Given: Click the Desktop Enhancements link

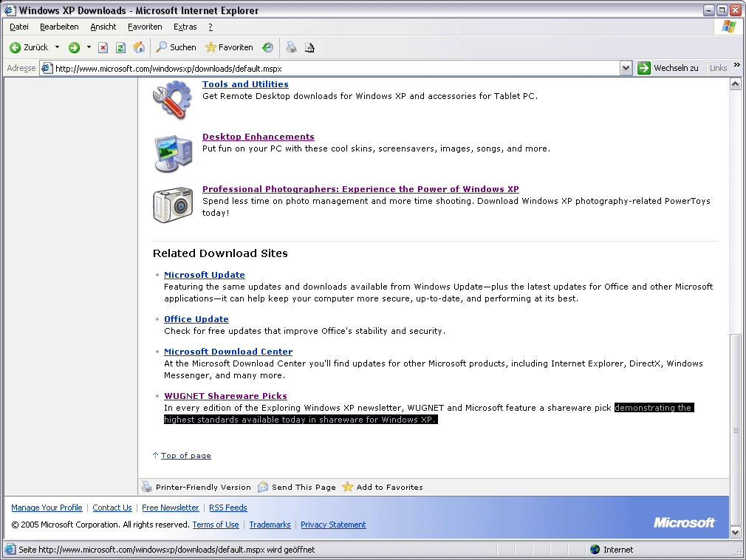Looking at the screenshot, I should [x=258, y=137].
